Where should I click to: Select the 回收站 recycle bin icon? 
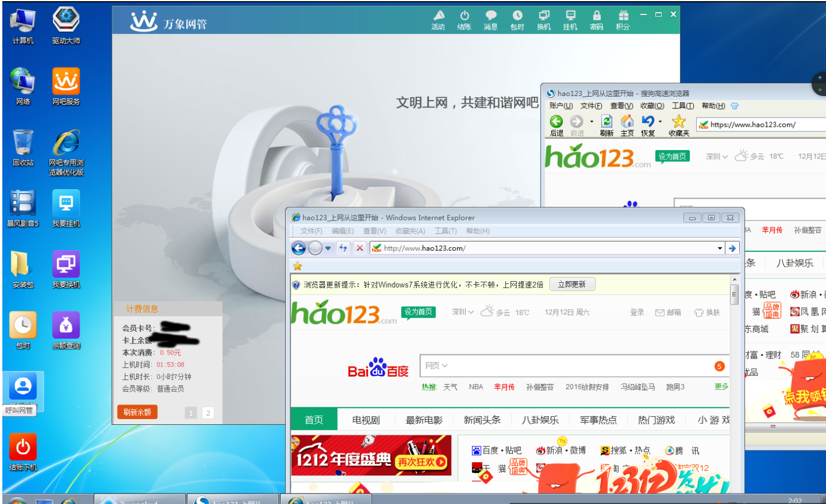[x=22, y=148]
